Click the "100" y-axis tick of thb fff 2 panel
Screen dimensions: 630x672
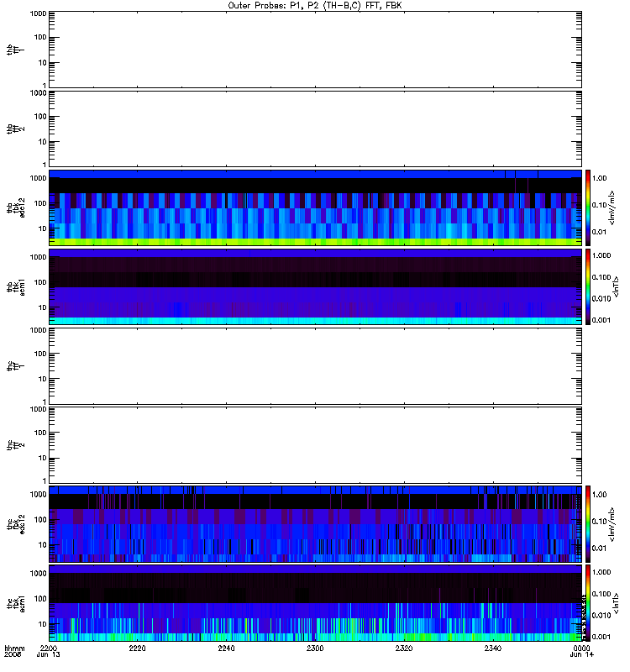[40, 117]
